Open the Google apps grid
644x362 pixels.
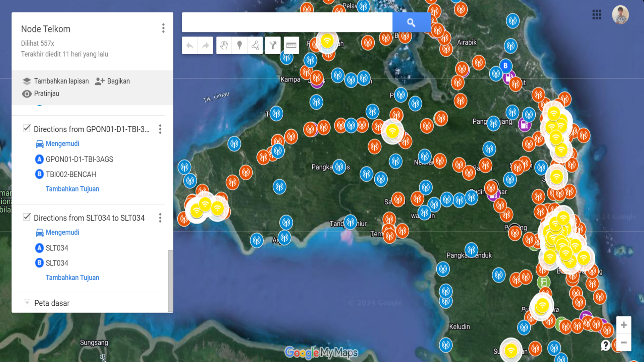coord(597,15)
